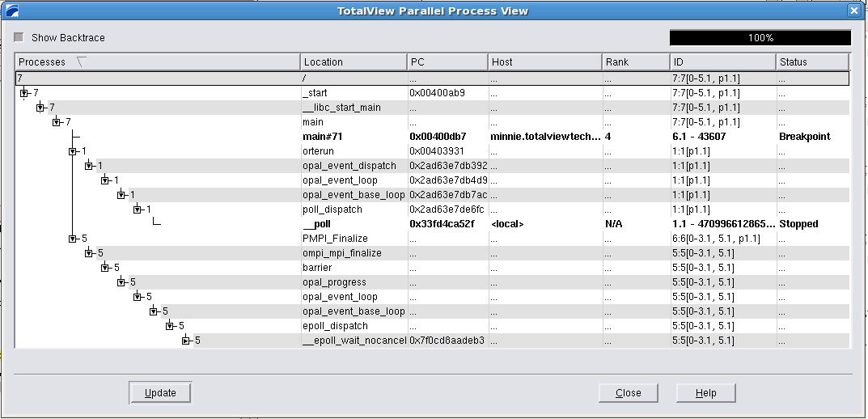This screenshot has height=419, width=868.
Task: Collapse the PMPI_Finalize tree node
Action: (x=73, y=239)
